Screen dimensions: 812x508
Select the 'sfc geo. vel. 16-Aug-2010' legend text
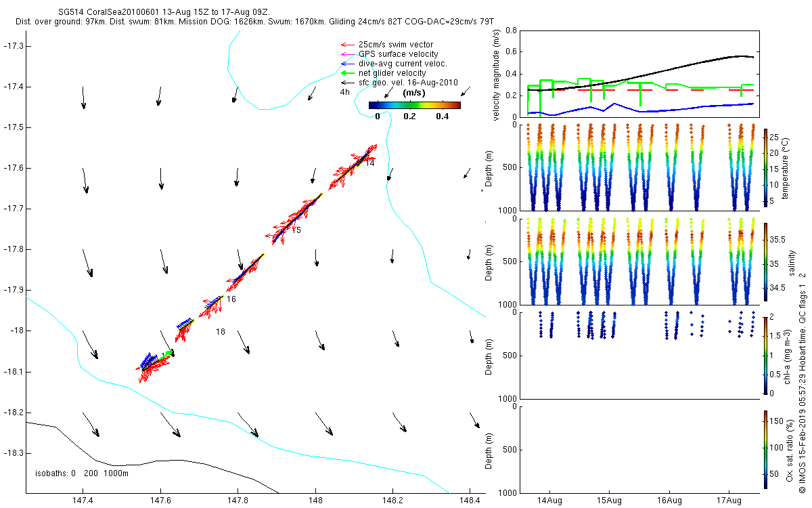[408, 83]
